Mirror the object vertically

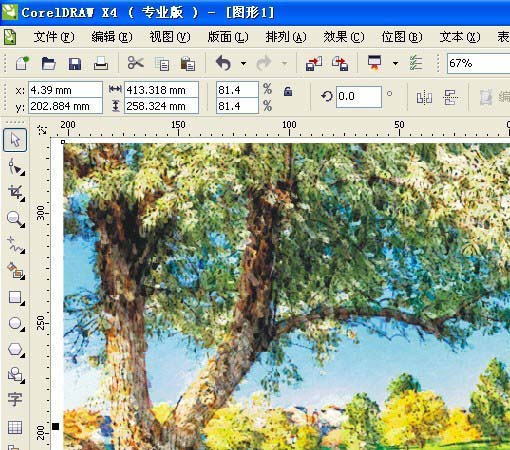tap(450, 97)
